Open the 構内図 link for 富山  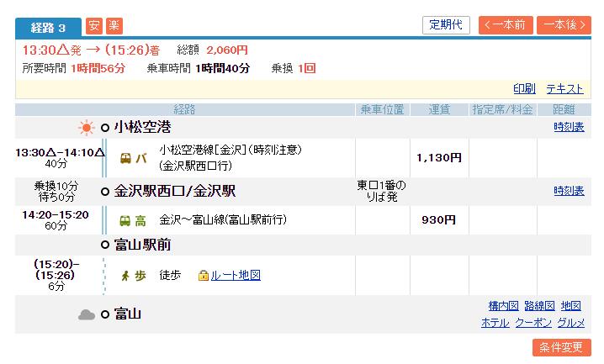coord(502,306)
